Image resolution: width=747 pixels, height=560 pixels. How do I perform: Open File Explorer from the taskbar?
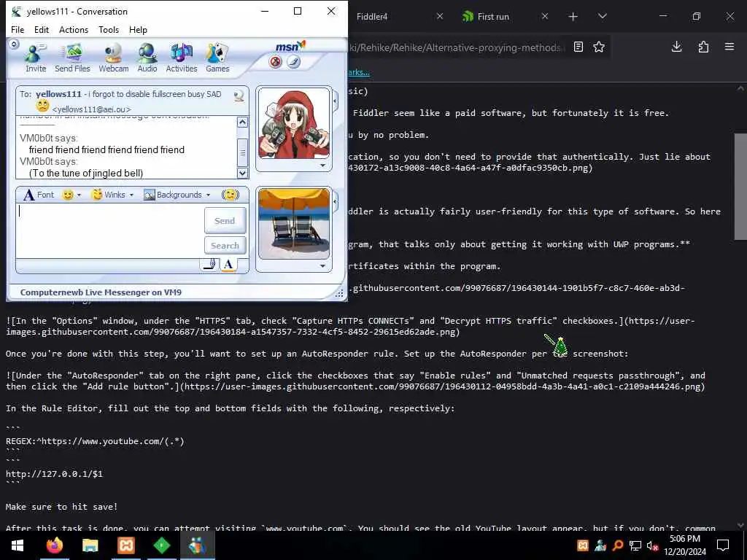click(90, 545)
